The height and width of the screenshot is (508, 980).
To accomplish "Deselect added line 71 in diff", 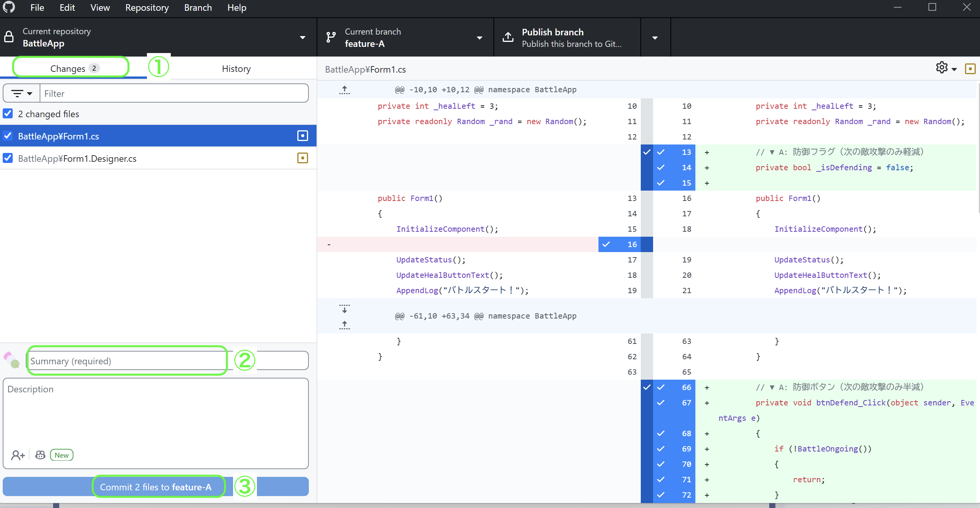I will point(674,480).
